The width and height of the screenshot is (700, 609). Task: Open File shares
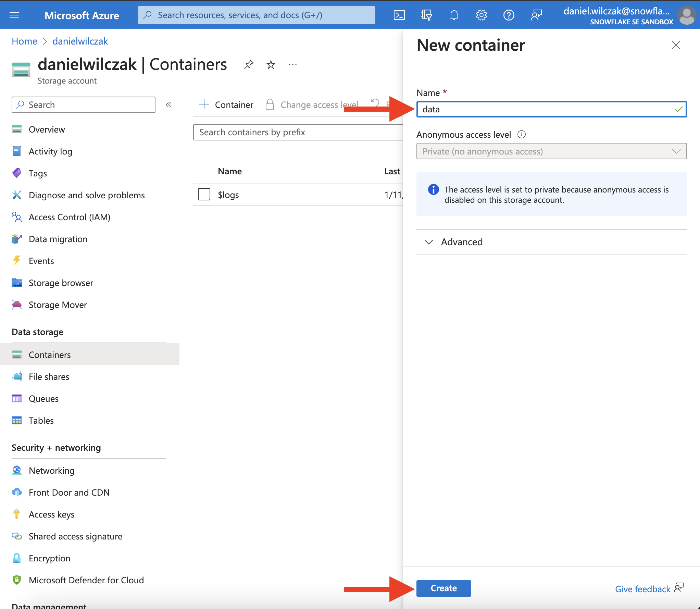pos(49,377)
